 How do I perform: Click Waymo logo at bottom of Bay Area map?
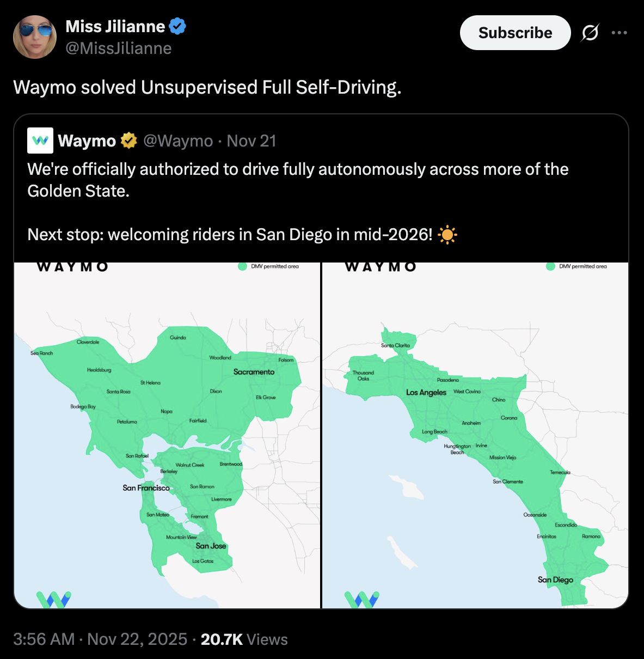pos(53,599)
